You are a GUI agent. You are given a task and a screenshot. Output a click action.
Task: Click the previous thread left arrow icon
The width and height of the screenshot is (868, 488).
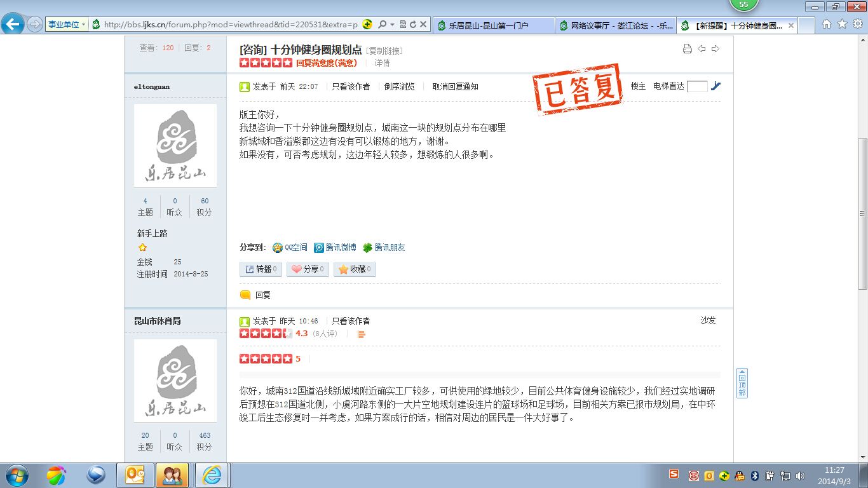tap(702, 49)
